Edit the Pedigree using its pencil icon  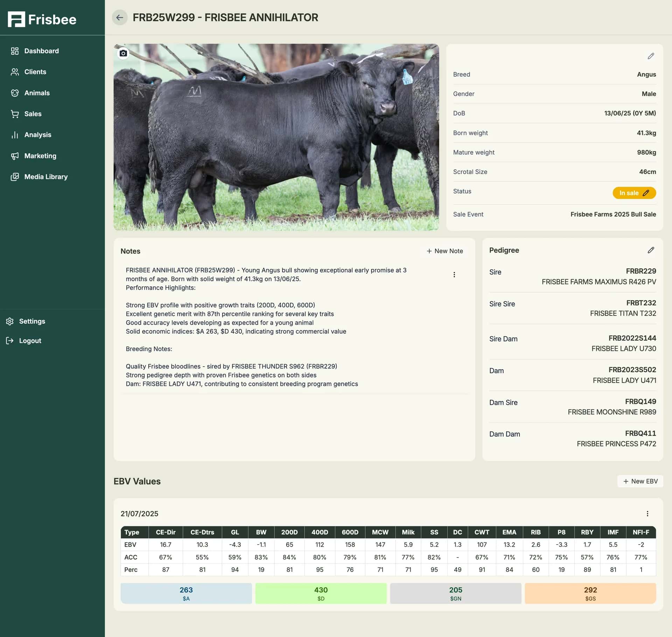(x=651, y=250)
